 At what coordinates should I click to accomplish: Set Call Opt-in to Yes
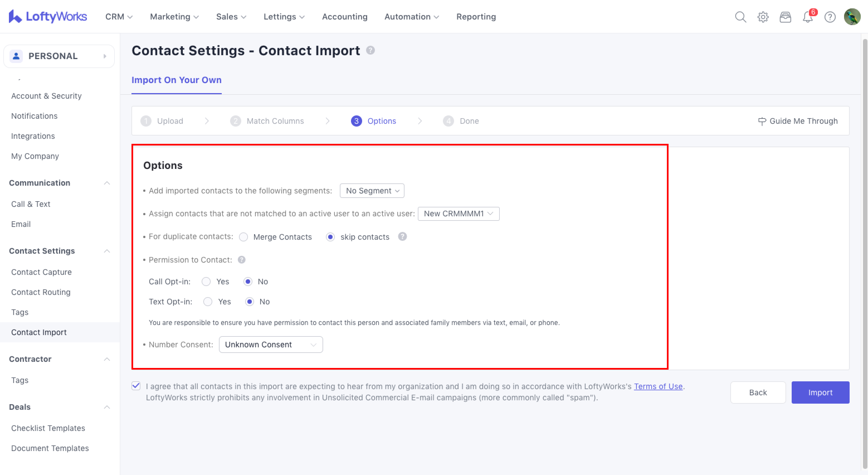pyautogui.click(x=206, y=282)
